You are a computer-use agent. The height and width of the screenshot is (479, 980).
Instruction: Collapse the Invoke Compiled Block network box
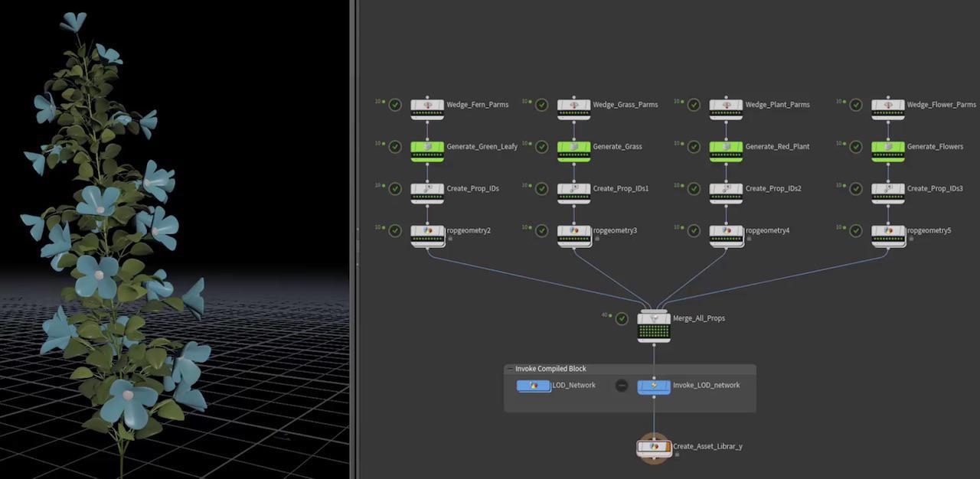click(x=510, y=369)
